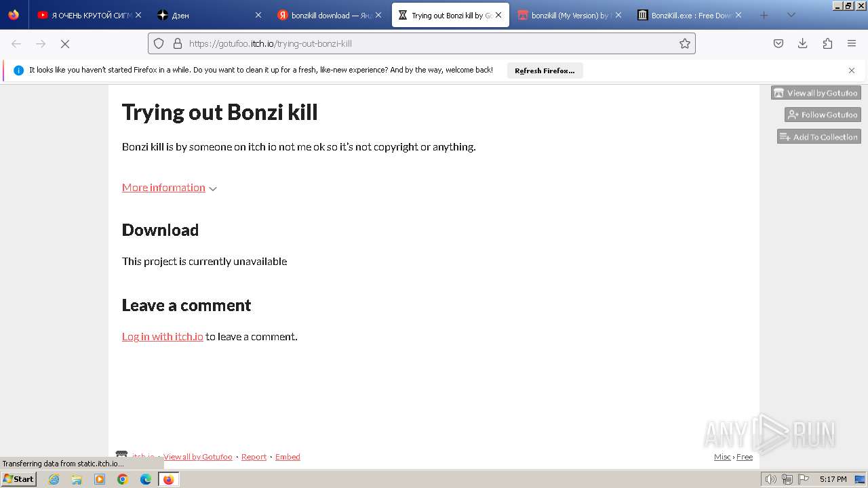Open the network tray icon
Screen dimensions: 868x488
[x=787, y=479]
